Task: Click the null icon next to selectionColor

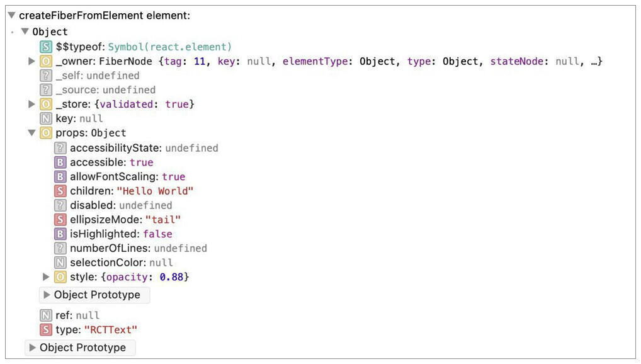Action: (x=60, y=263)
